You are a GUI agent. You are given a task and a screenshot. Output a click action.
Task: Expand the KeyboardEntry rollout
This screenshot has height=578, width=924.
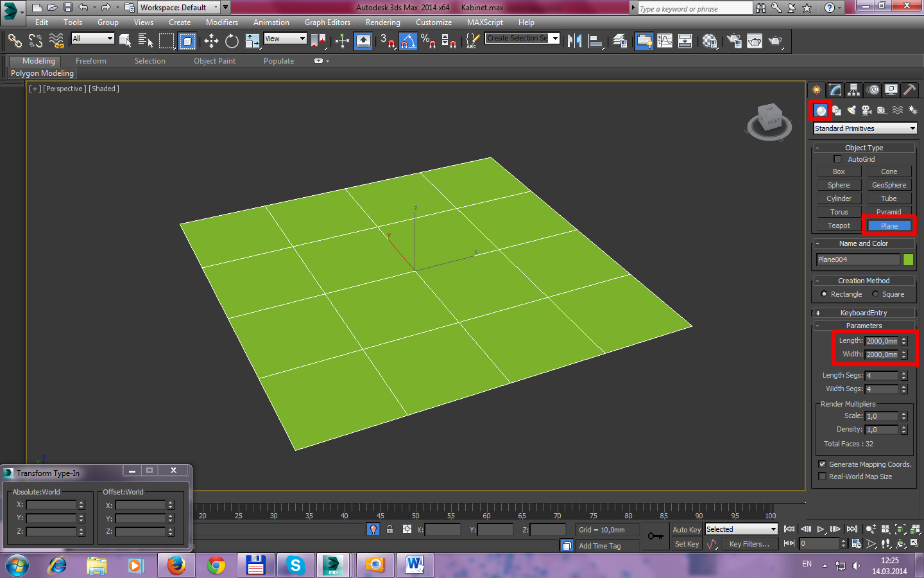point(863,313)
